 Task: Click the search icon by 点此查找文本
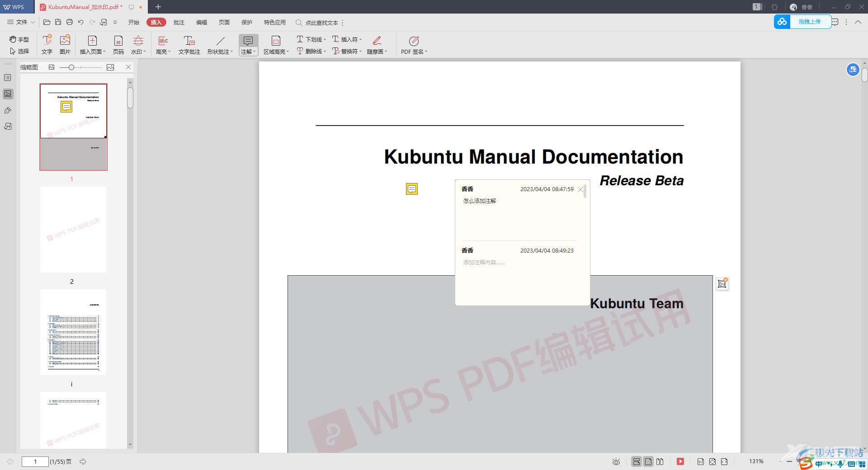point(299,23)
